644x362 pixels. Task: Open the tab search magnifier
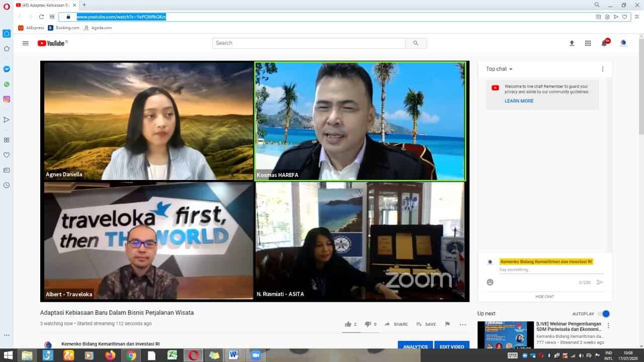(x=597, y=5)
